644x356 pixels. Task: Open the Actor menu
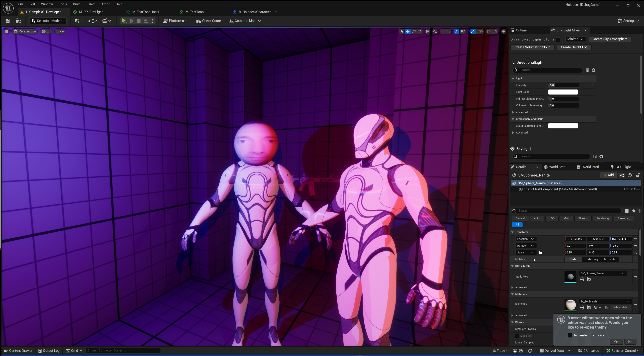click(x=105, y=4)
